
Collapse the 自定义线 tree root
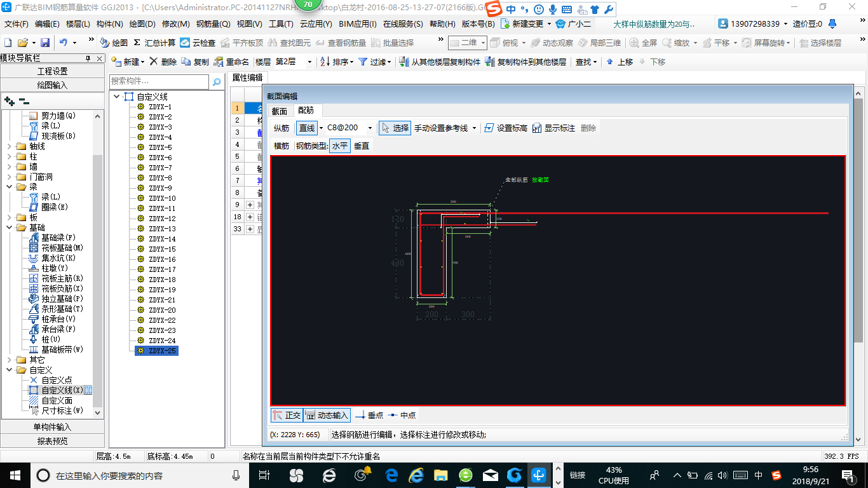click(116, 97)
